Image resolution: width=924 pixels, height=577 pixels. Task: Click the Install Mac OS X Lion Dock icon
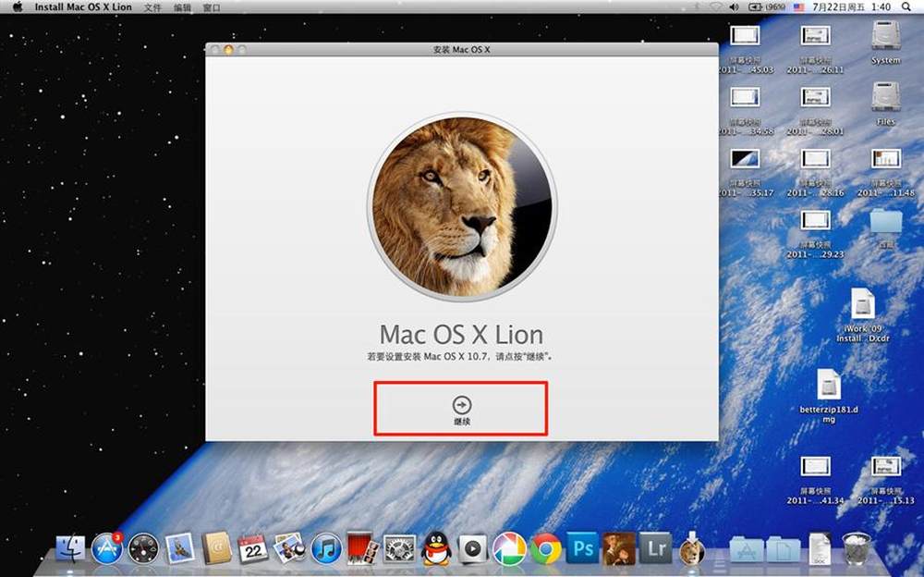692,548
